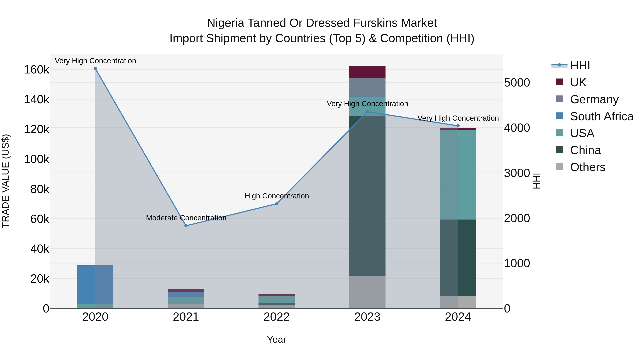The height and width of the screenshot is (362, 644).
Task: Select the 2020 HHI data point
Action: [x=95, y=68]
